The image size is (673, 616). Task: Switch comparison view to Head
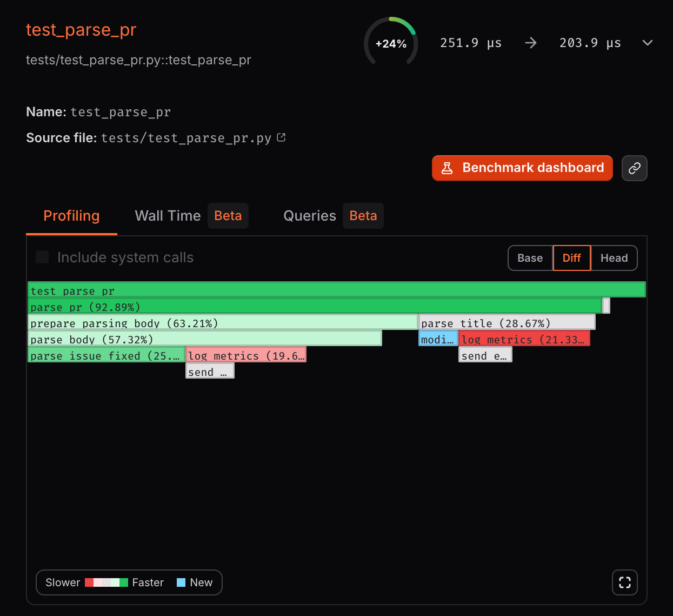pos(614,258)
